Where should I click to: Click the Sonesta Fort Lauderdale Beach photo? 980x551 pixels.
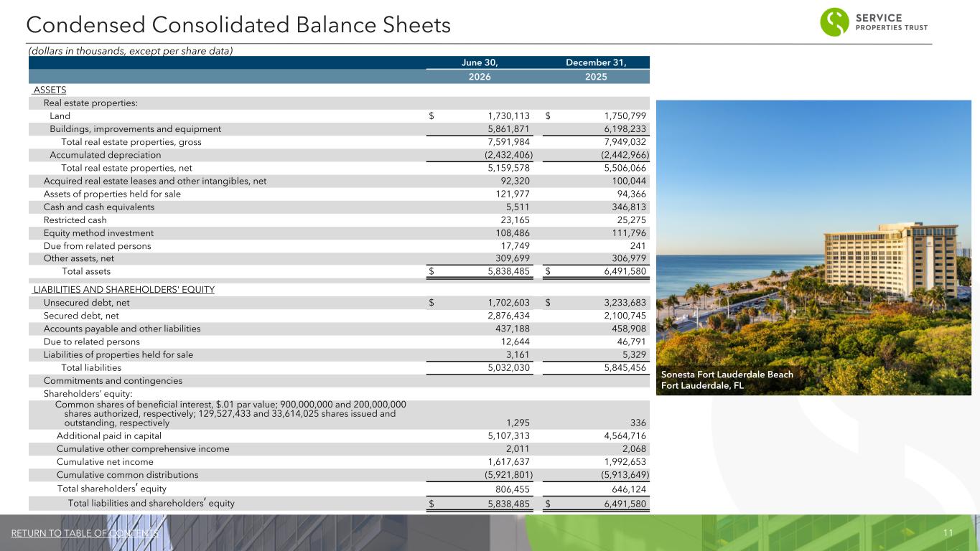click(813, 248)
